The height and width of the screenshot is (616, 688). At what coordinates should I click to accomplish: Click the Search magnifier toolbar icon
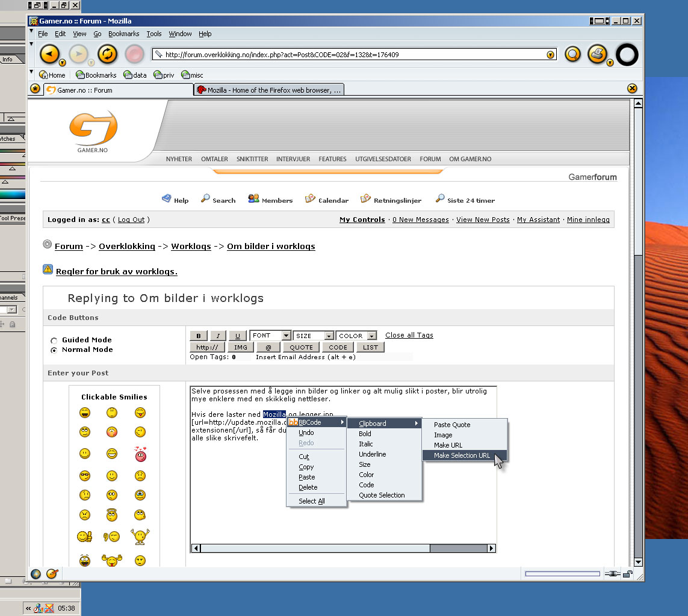(572, 54)
